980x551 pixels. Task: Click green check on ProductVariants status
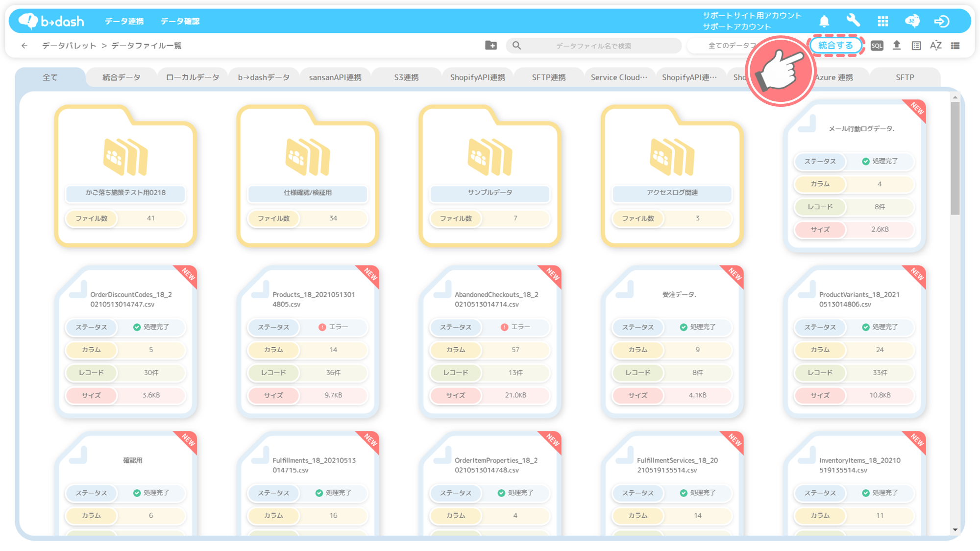coord(866,327)
